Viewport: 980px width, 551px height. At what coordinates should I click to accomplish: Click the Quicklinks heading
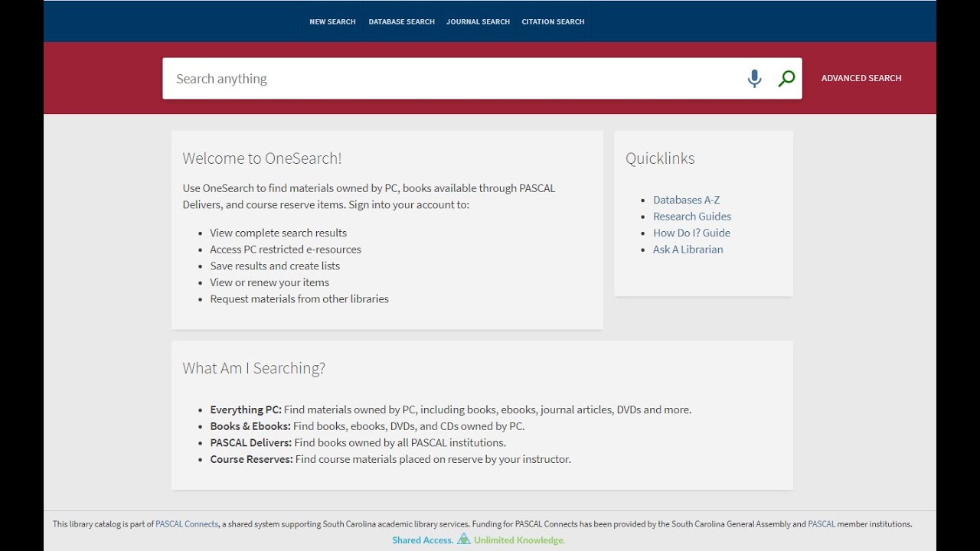(660, 158)
